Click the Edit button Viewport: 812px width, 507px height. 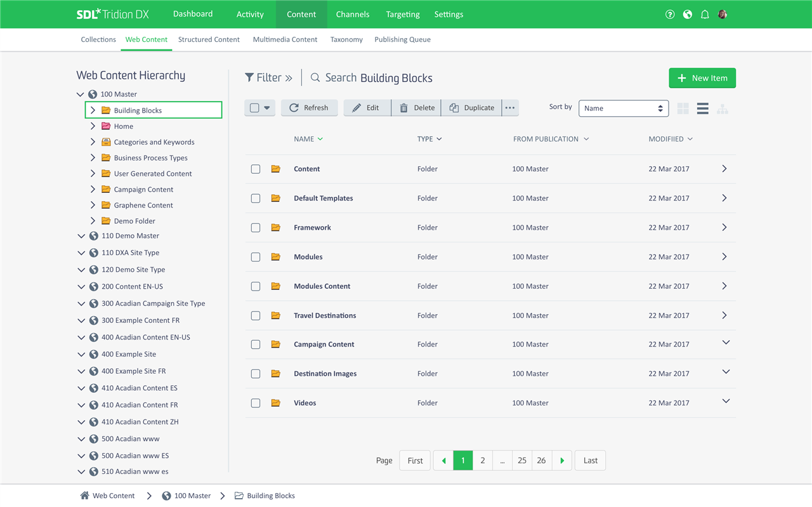tap(367, 108)
